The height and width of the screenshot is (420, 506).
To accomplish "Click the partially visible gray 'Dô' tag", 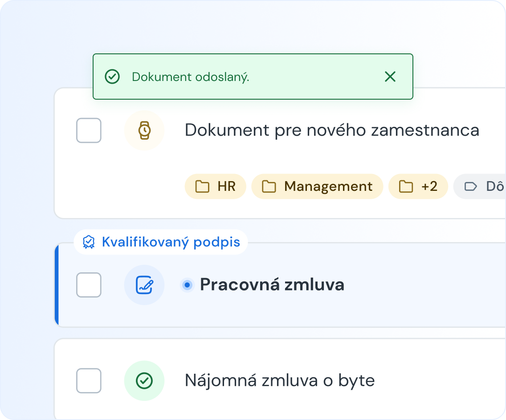I will [x=486, y=186].
